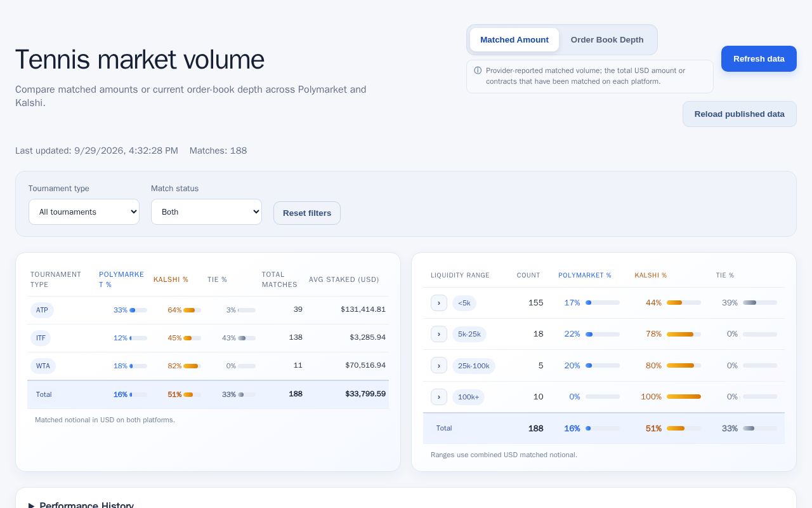
Task: Expand the 100k+ liquidity range row
Action: pyautogui.click(x=439, y=397)
